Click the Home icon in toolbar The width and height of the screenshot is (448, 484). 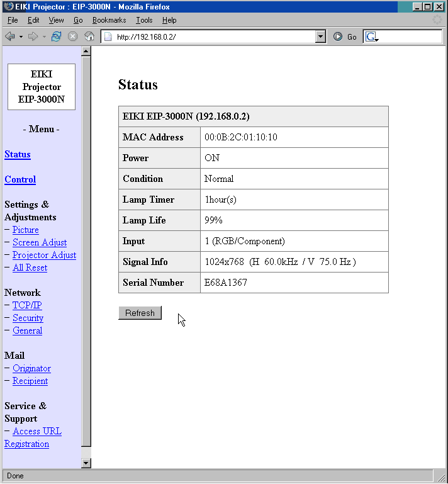(89, 37)
